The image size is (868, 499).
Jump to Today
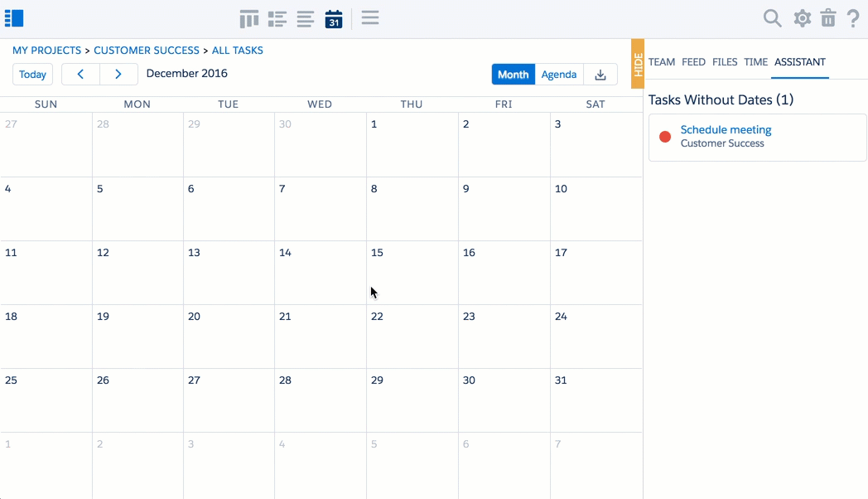click(x=32, y=75)
